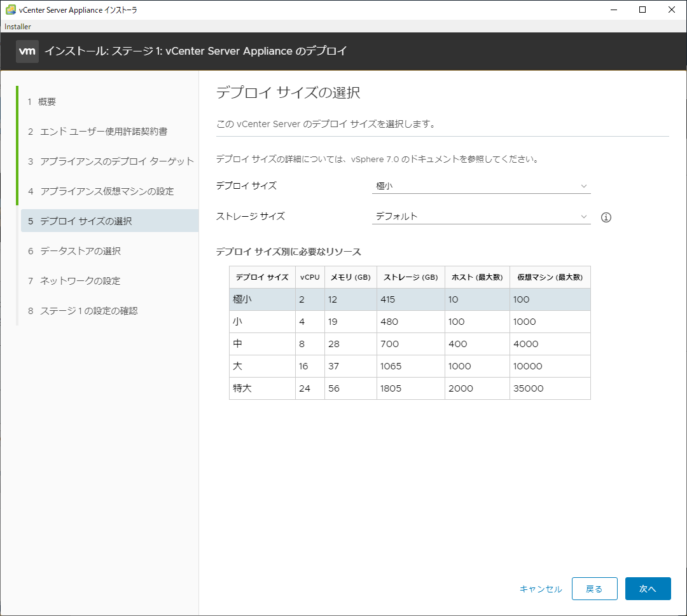Click the デプロイ サイズ別に必要なリソース heading
This screenshot has height=616, width=687.
(289, 252)
